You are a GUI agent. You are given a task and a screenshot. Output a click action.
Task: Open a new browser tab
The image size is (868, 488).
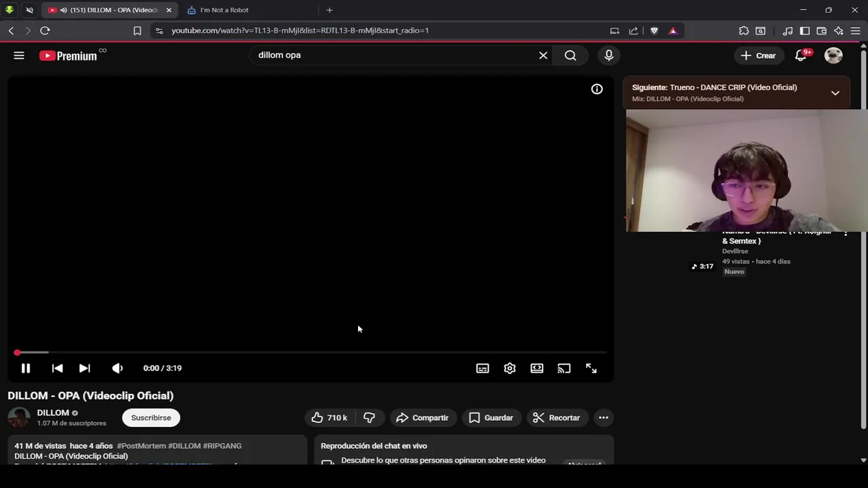point(330,10)
